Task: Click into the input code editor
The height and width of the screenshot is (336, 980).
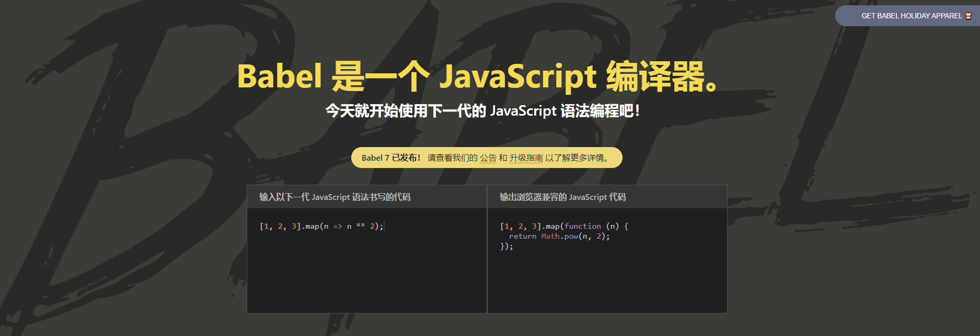Action: click(x=367, y=261)
